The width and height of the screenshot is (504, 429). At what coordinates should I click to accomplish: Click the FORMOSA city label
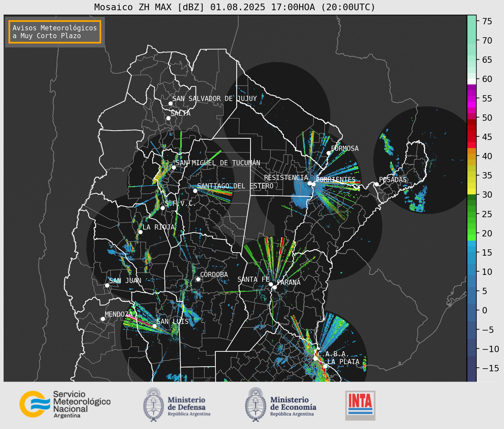coord(345,148)
